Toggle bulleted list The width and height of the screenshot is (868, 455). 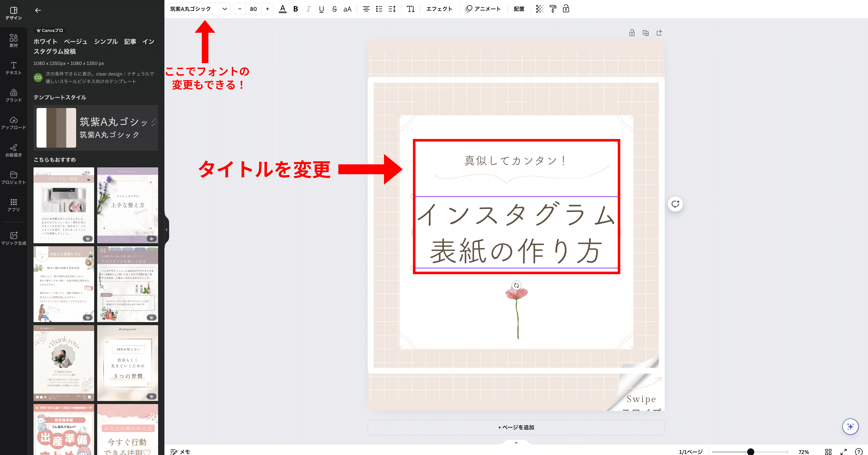click(379, 9)
